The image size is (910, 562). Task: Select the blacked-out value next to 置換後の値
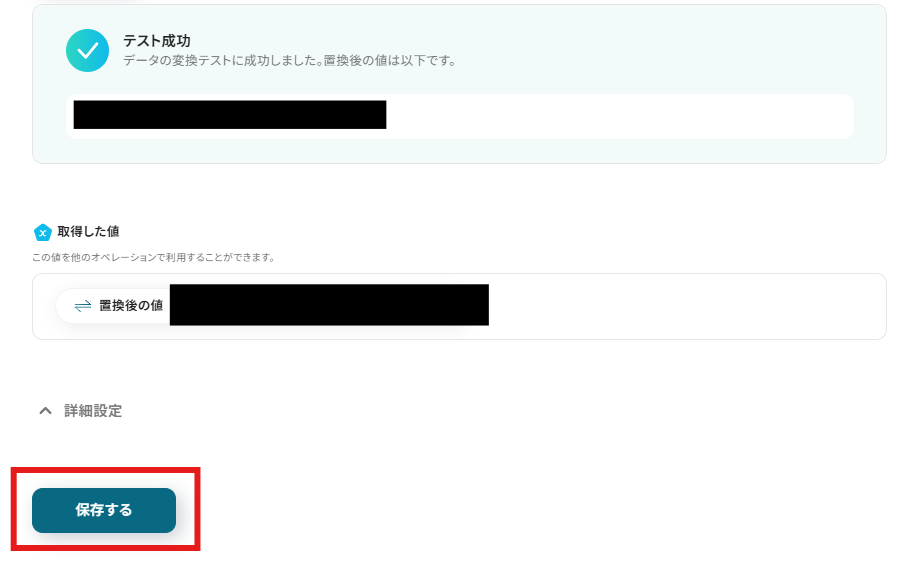pos(329,305)
